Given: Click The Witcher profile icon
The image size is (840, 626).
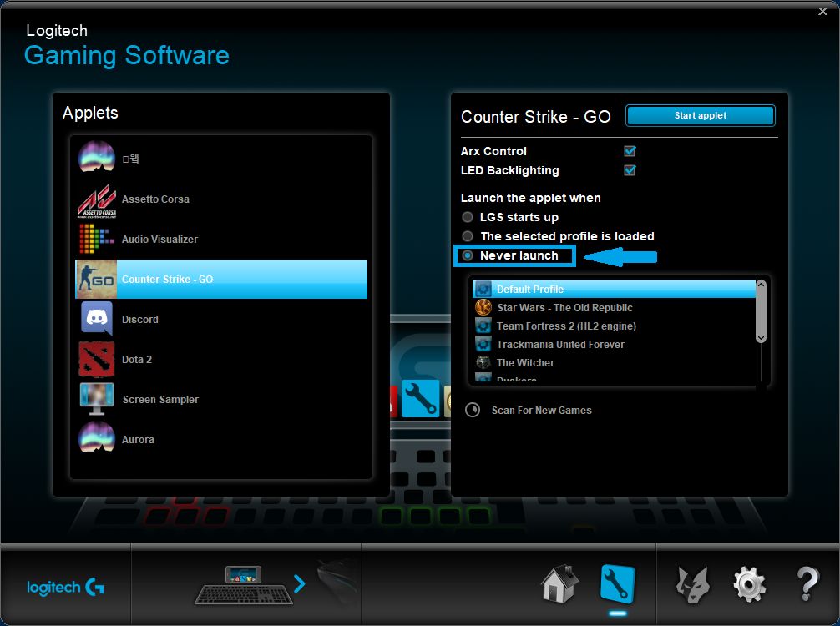Looking at the screenshot, I should [483, 362].
